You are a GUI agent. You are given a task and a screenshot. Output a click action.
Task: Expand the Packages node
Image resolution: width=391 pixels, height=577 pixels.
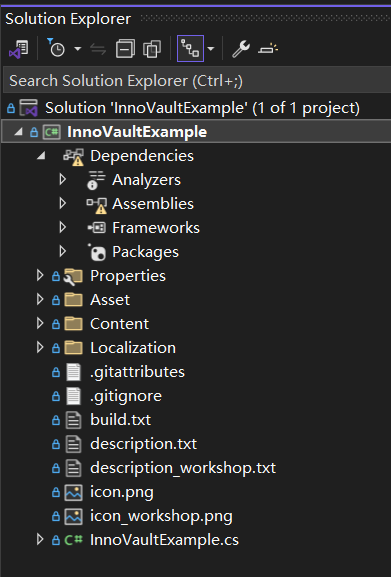[63, 251]
